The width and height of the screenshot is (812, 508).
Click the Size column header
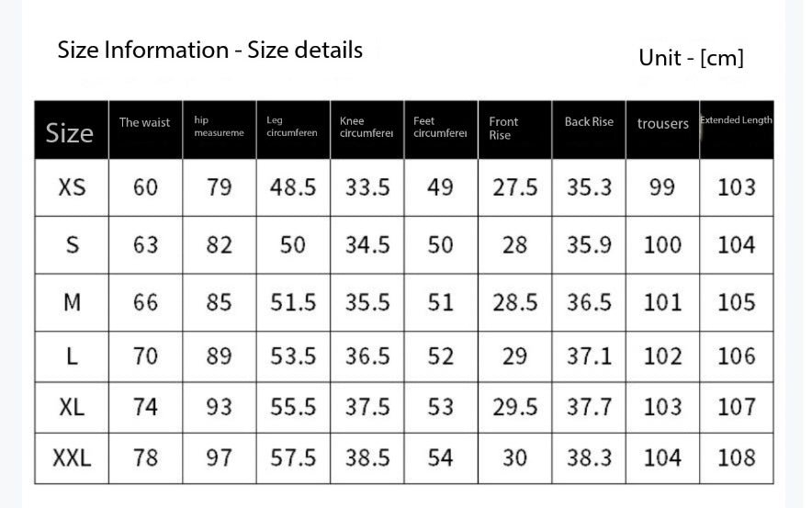point(70,133)
